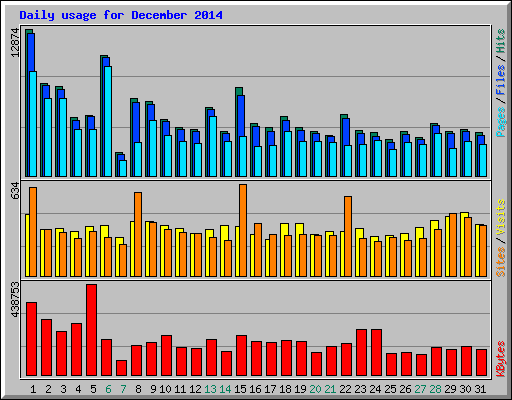
Task: Click day label 18 on the x-axis
Action: pos(285,389)
